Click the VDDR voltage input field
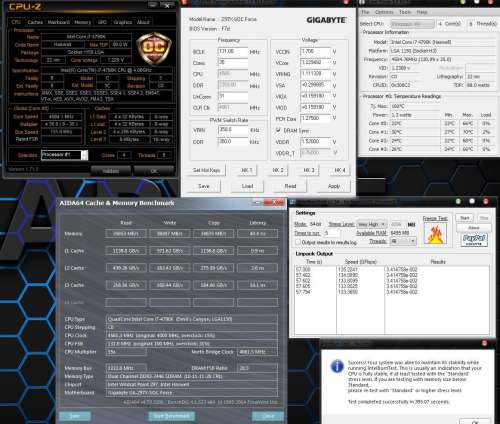 pyautogui.click(x=315, y=142)
